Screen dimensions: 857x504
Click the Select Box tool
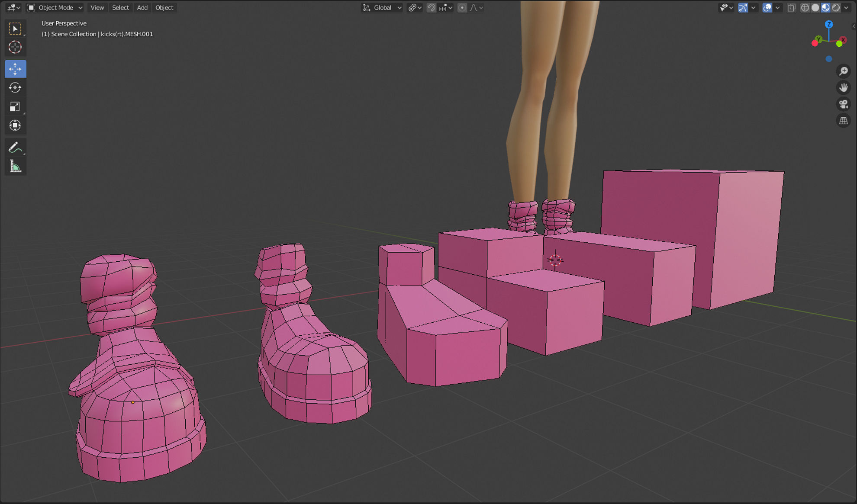[x=15, y=29]
